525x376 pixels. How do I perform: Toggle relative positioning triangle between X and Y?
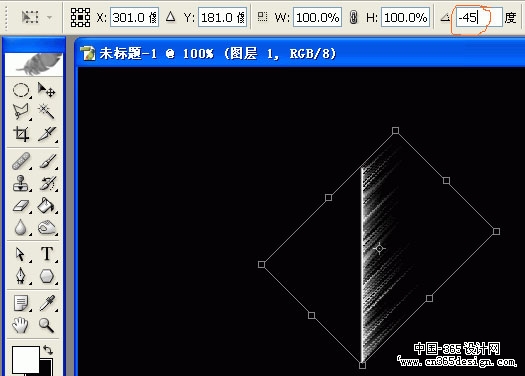pyautogui.click(x=170, y=16)
